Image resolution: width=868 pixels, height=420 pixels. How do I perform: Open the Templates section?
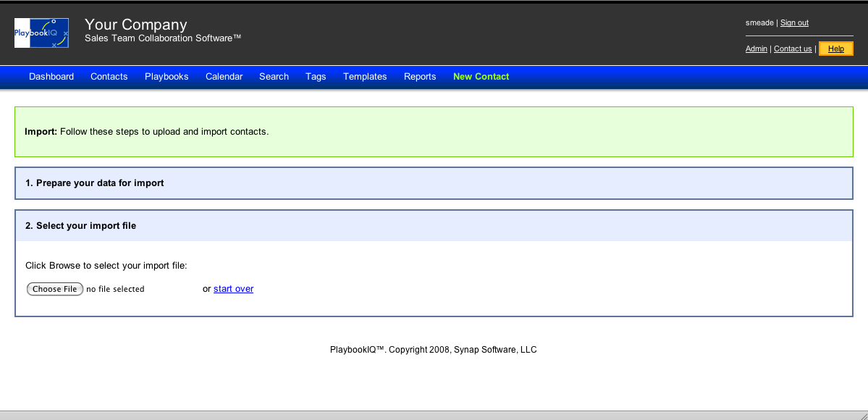click(x=365, y=77)
